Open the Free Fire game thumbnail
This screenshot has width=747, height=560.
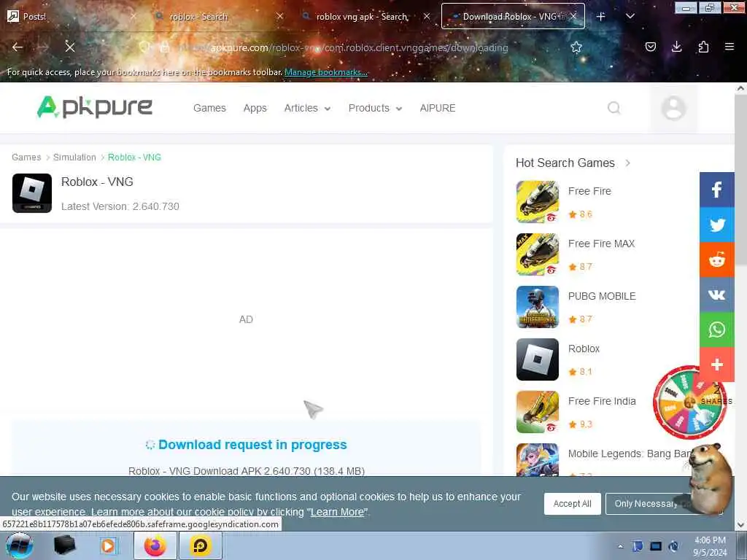point(538,202)
